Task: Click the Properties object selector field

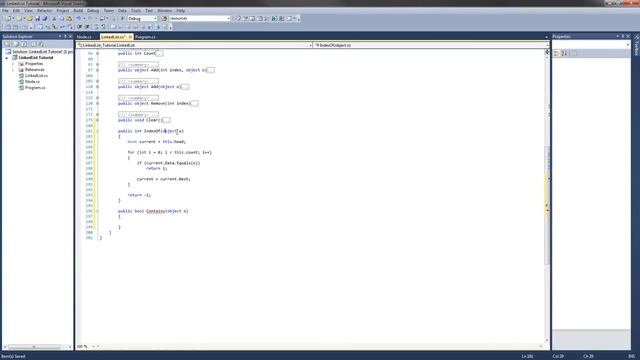Action: (x=591, y=44)
